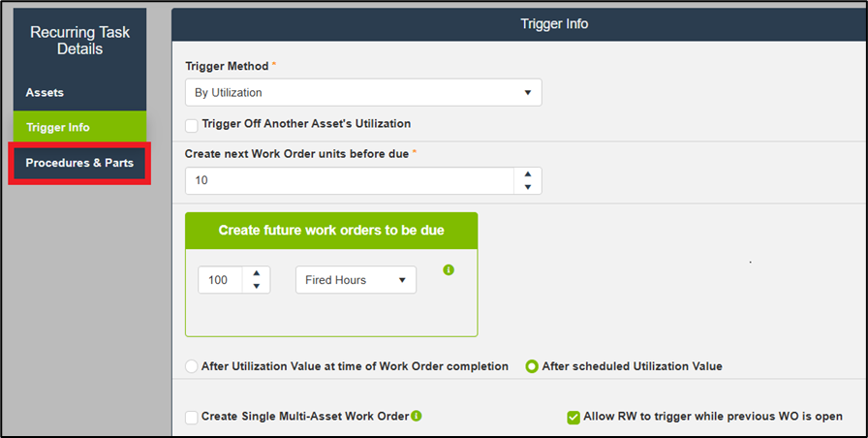The height and width of the screenshot is (438, 868).
Task: Decrease the 100 interval using down arrow
Action: (256, 286)
